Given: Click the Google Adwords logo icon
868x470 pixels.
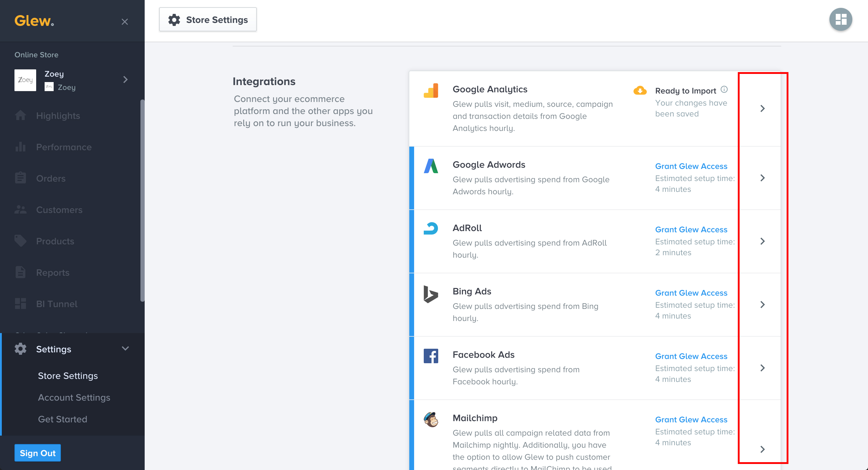Looking at the screenshot, I should tap(431, 166).
